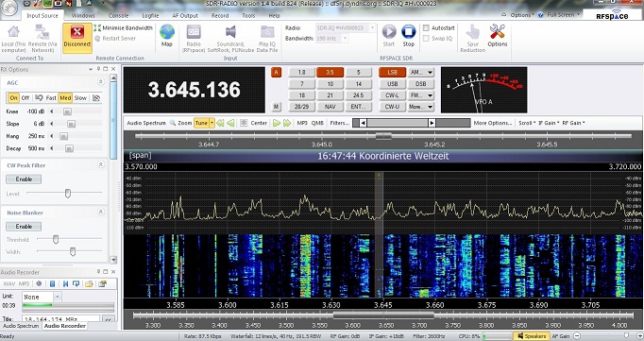The image size is (644, 341).
Task: Click the blue stop square in Audio Recorder
Action: pos(52,283)
